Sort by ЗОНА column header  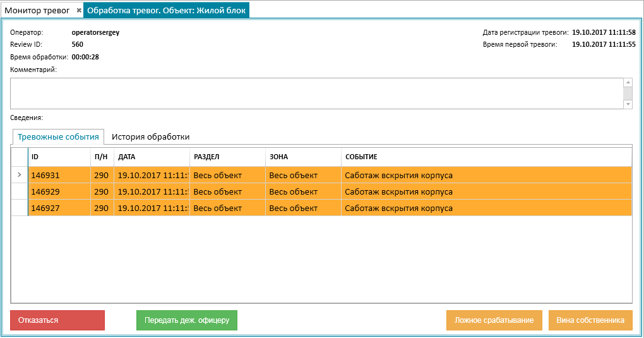pyautogui.click(x=304, y=157)
